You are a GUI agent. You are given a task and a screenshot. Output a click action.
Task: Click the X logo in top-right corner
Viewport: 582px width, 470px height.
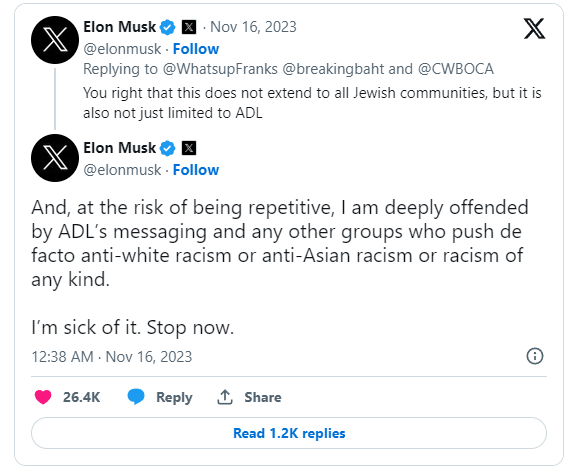pyautogui.click(x=534, y=28)
